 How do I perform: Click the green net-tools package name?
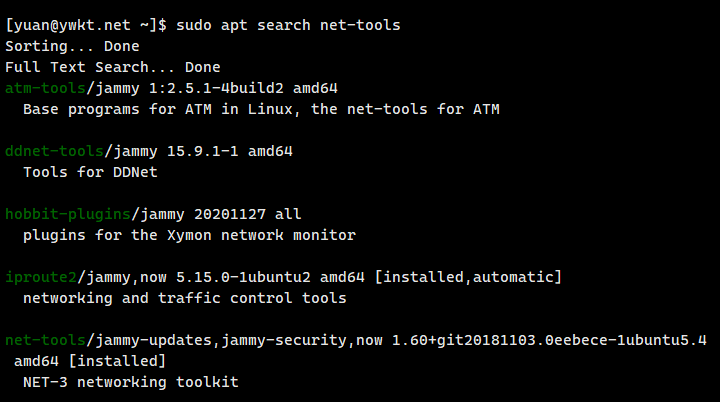(45, 340)
